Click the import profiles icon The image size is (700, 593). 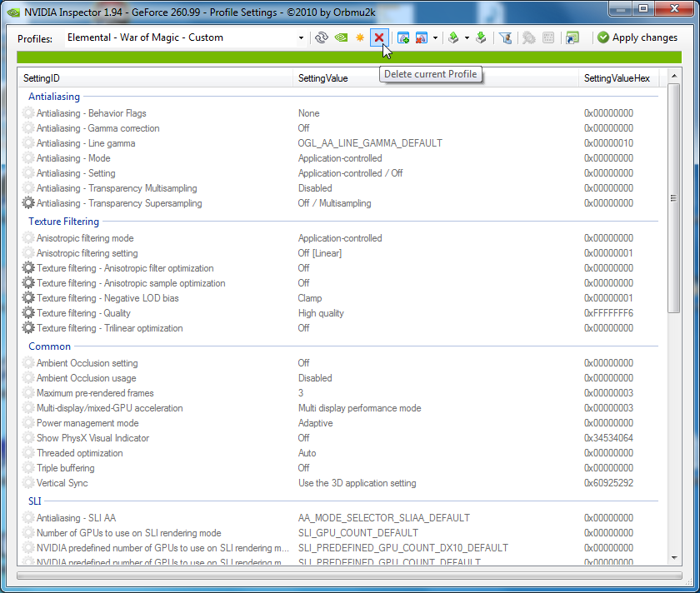(481, 37)
